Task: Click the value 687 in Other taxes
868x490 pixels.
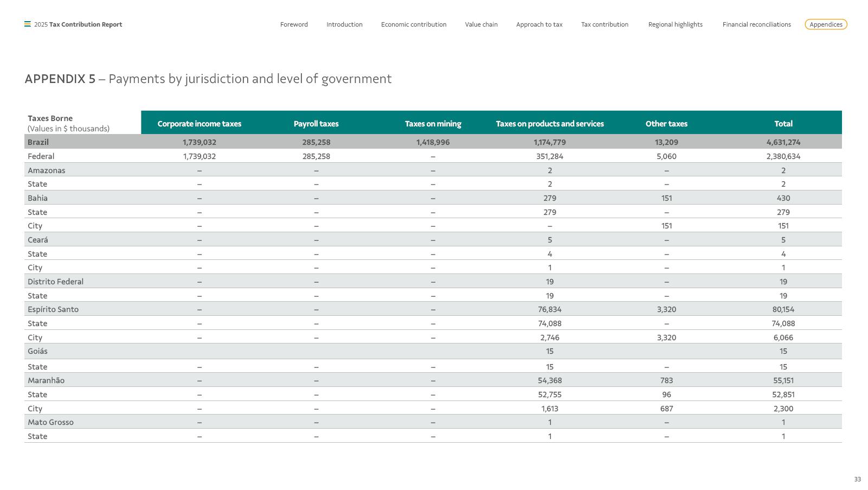Action: [x=666, y=409]
